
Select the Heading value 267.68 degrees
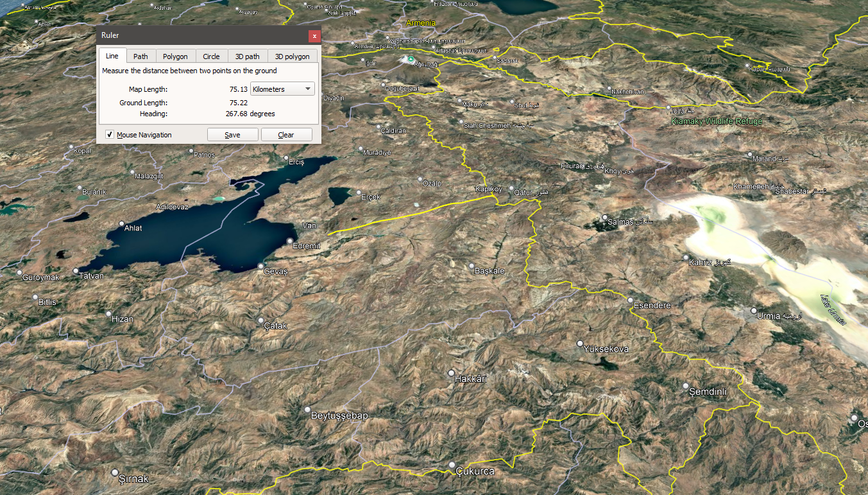point(250,114)
